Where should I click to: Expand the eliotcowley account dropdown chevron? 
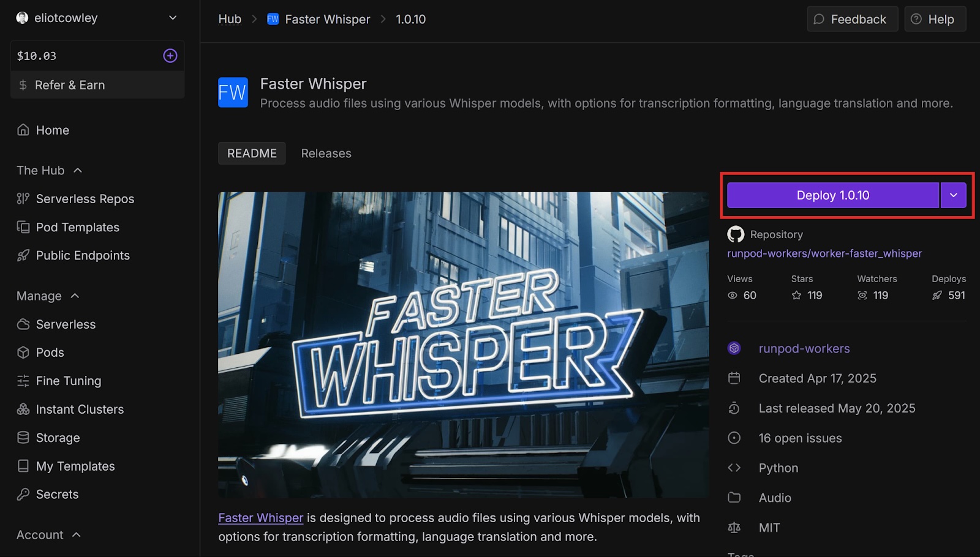(173, 18)
